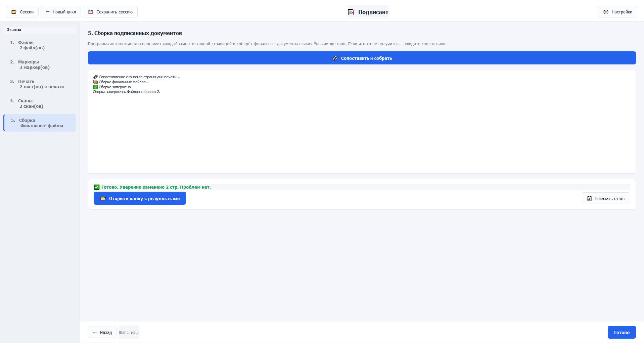
Task: Click the link icon by Сопоставление сканов
Action: 95,77
